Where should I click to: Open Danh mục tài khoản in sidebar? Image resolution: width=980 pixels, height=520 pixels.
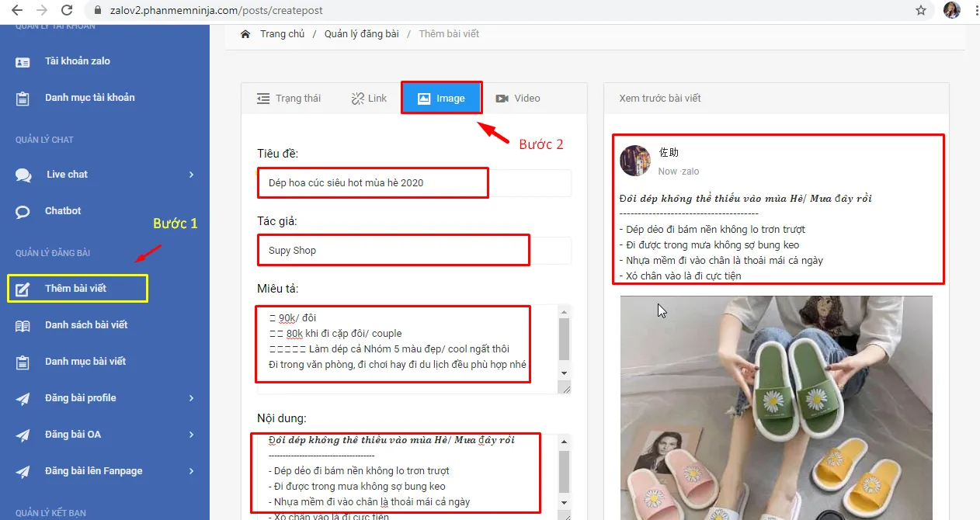point(89,98)
